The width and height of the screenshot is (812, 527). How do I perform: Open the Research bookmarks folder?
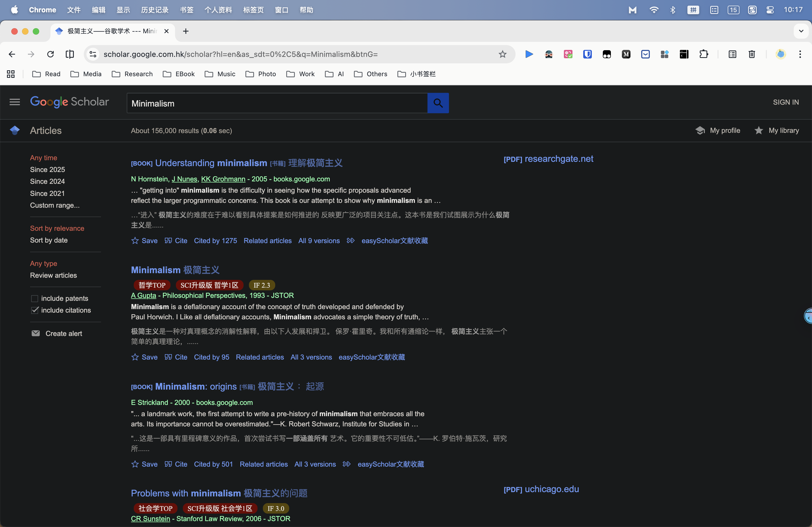pos(132,74)
